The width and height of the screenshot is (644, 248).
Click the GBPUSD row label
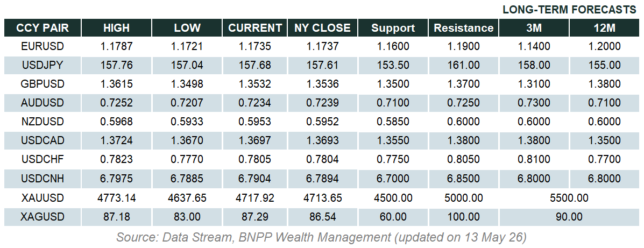click(x=43, y=84)
